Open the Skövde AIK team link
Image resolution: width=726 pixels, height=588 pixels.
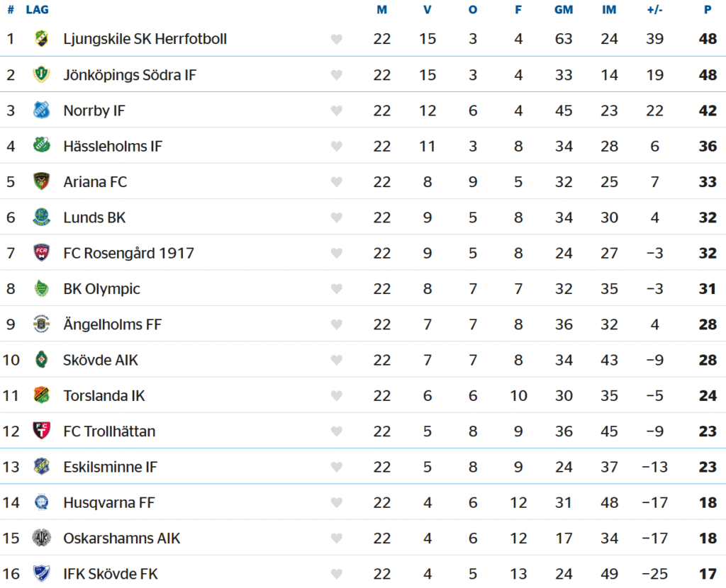coord(101,360)
